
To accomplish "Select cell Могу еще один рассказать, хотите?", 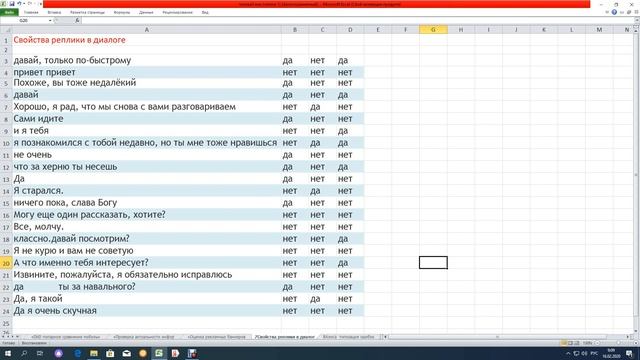I will pyautogui.click(x=147, y=215).
